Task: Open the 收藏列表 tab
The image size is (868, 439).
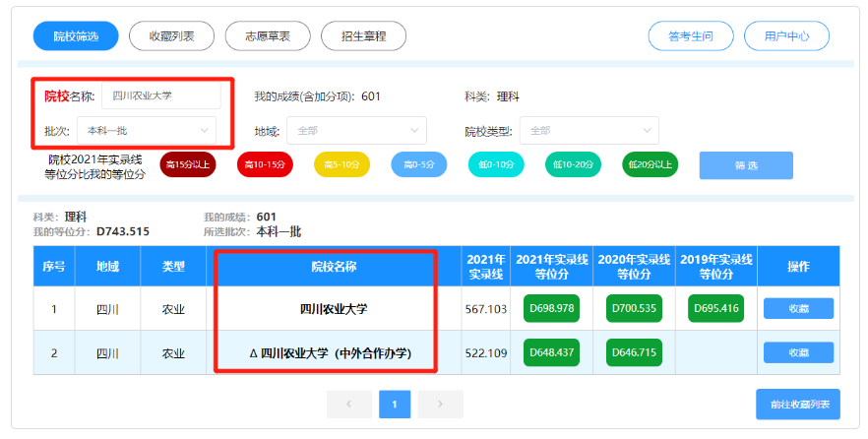Action: tap(171, 36)
